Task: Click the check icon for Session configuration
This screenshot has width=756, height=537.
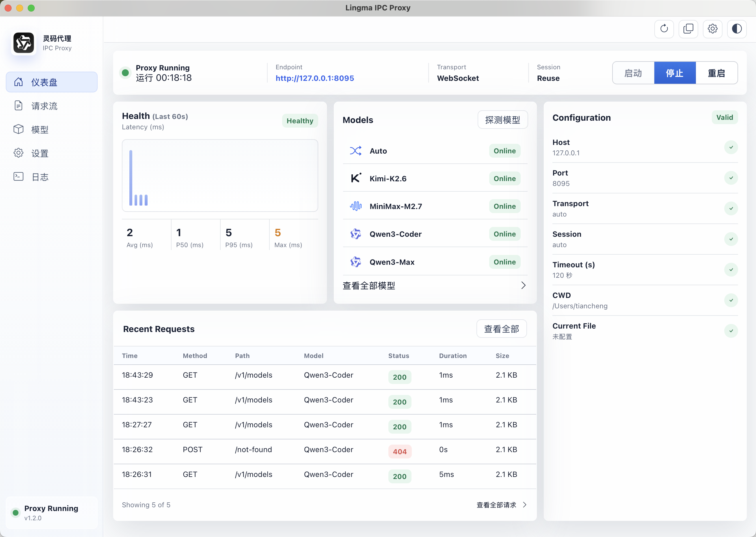Action: point(731,239)
